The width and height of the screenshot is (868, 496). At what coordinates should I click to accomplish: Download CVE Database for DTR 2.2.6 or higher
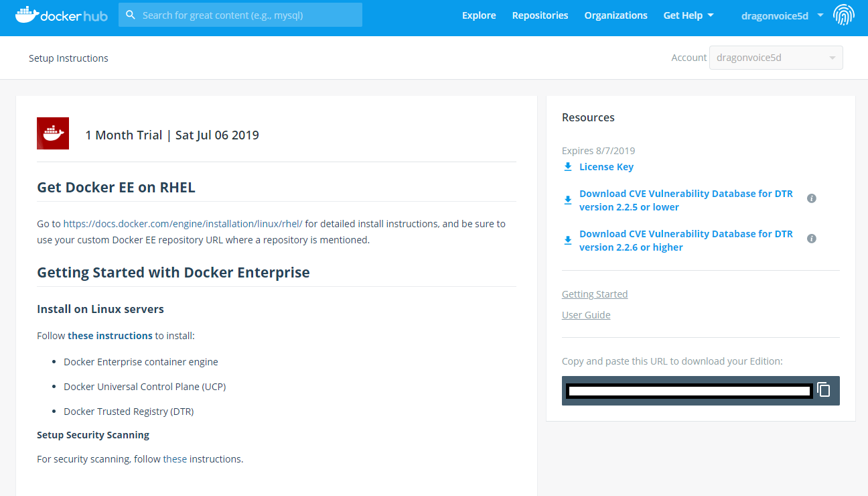click(686, 241)
